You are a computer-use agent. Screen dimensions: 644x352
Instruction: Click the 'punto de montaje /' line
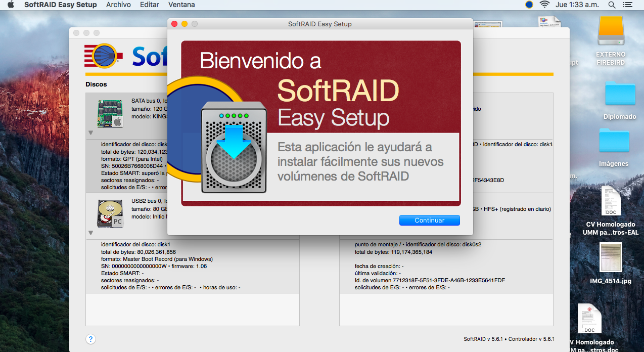coord(418,244)
